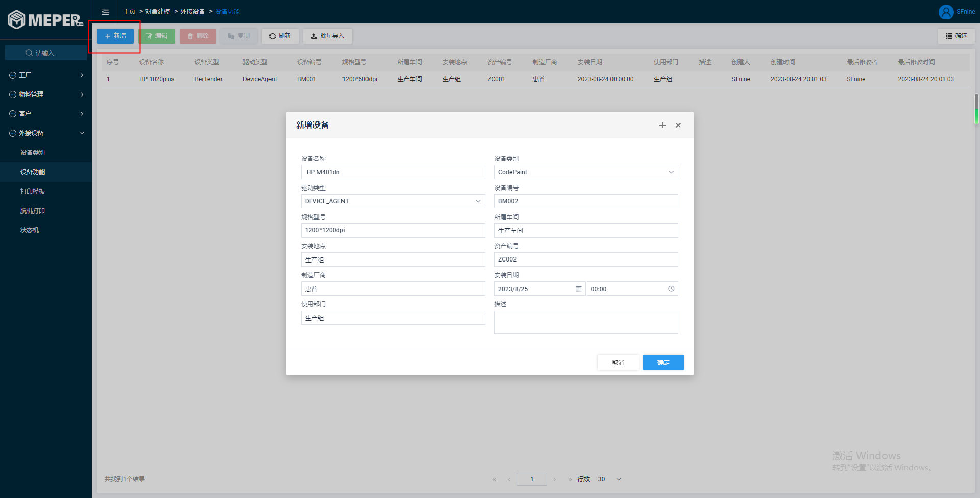Go to previous page arrow
The width and height of the screenshot is (980, 498).
click(x=509, y=479)
